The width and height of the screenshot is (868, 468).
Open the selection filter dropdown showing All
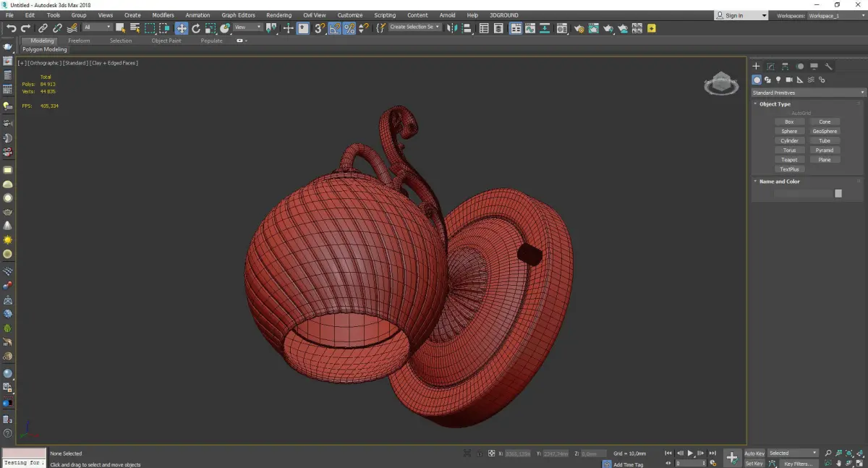98,27
